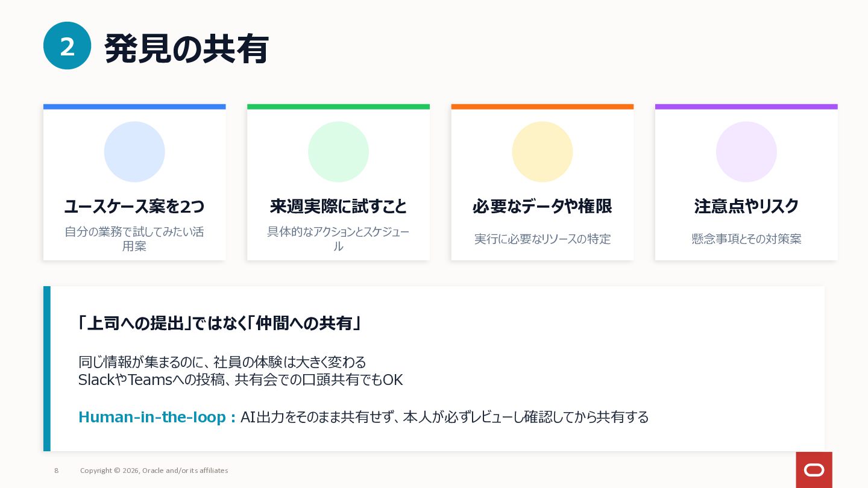
Task: Click the orange top bar of third card
Action: (542, 107)
